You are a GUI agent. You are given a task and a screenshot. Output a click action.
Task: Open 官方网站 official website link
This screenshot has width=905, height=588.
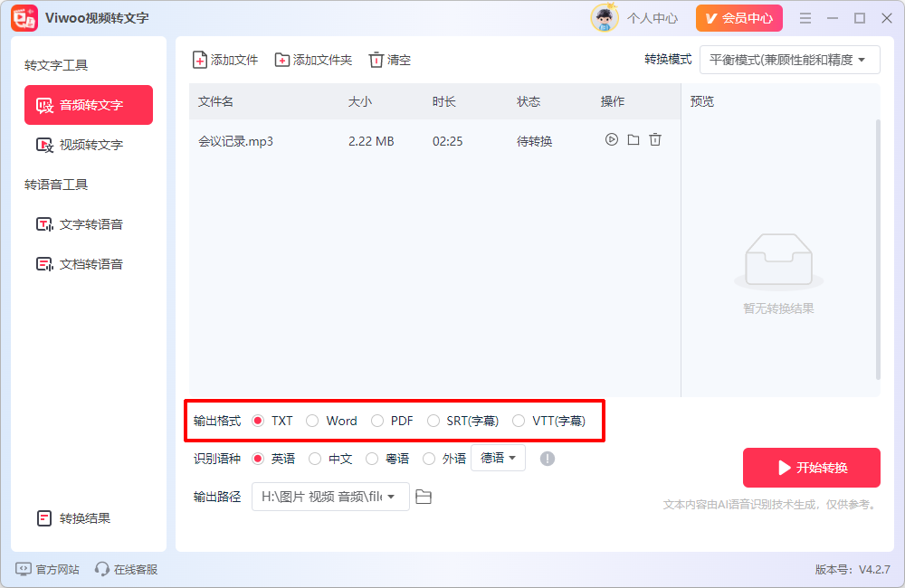tap(47, 570)
